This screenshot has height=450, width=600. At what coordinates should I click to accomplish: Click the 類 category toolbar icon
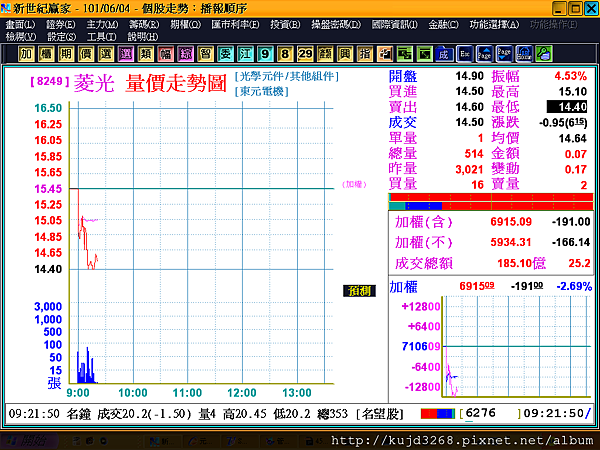145,54
